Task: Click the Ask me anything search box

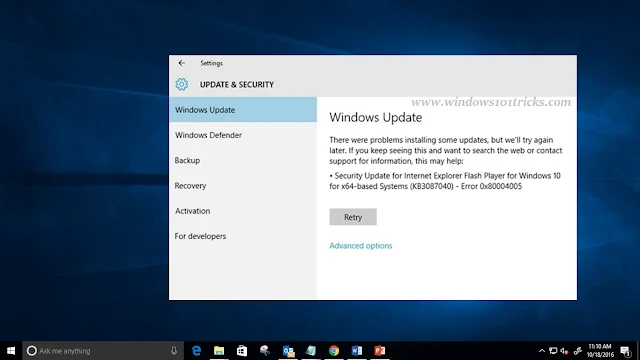Action: pyautogui.click(x=103, y=351)
